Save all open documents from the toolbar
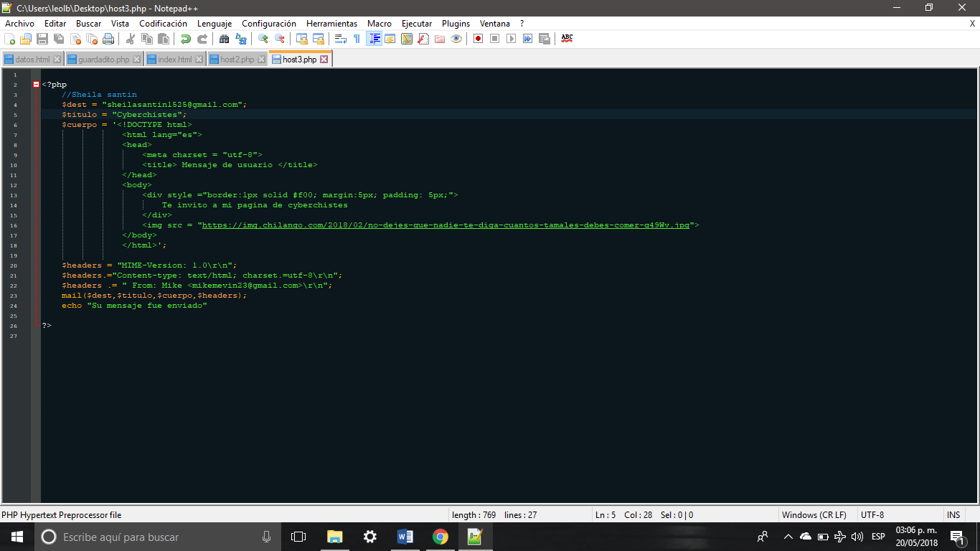980x551 pixels. pyautogui.click(x=59, y=39)
